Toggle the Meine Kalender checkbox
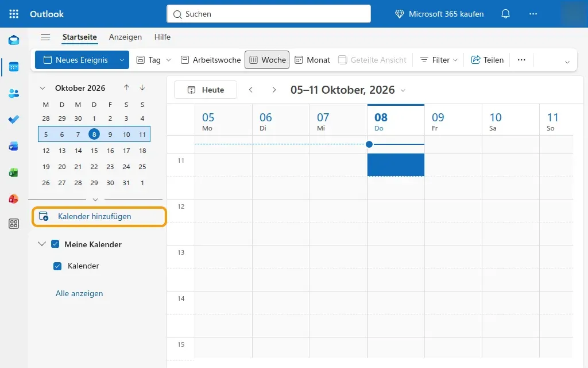Image resolution: width=588 pixels, height=368 pixels. (x=55, y=244)
